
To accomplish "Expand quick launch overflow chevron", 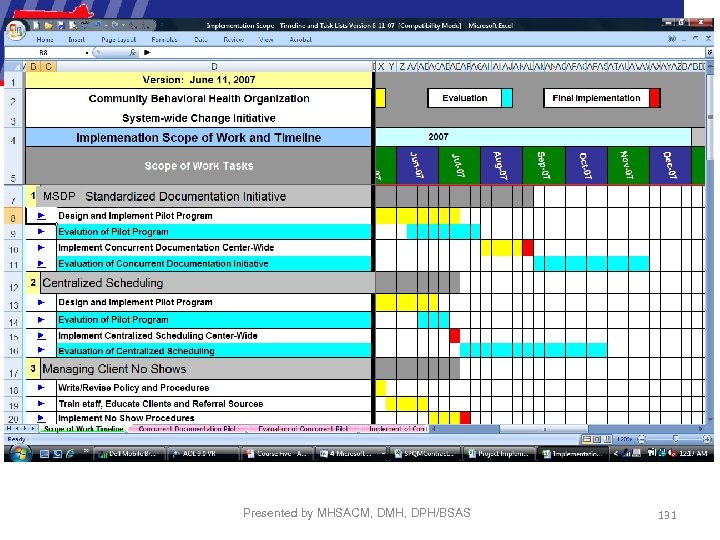I will coord(86,452).
